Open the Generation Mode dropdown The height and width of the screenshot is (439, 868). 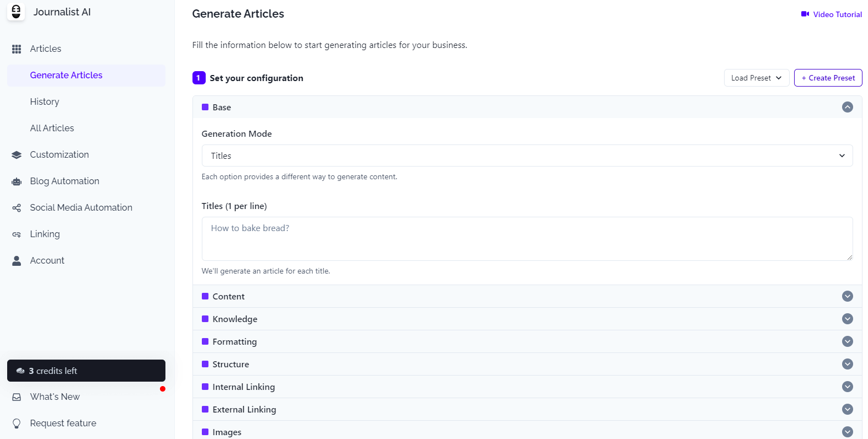tap(527, 156)
